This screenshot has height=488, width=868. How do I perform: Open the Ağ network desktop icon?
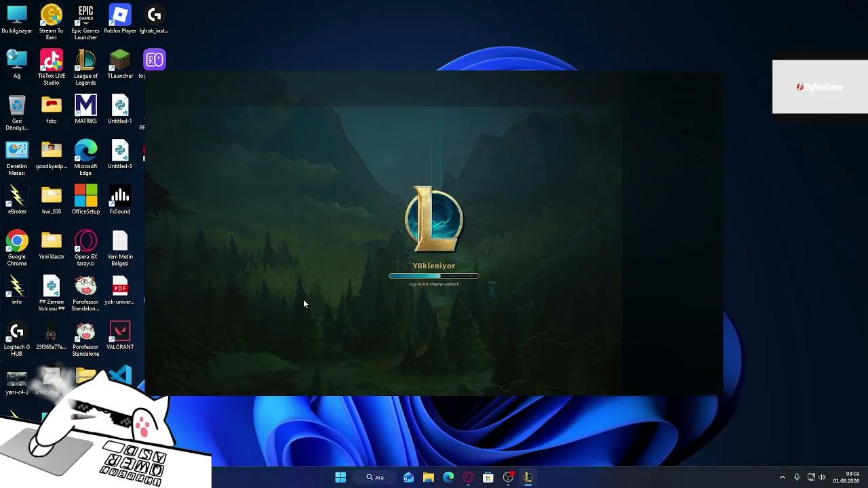(17, 64)
